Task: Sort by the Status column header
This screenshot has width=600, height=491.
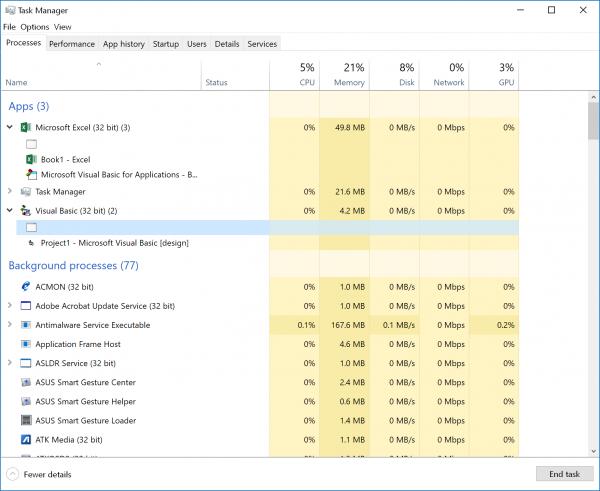Action: click(x=235, y=75)
